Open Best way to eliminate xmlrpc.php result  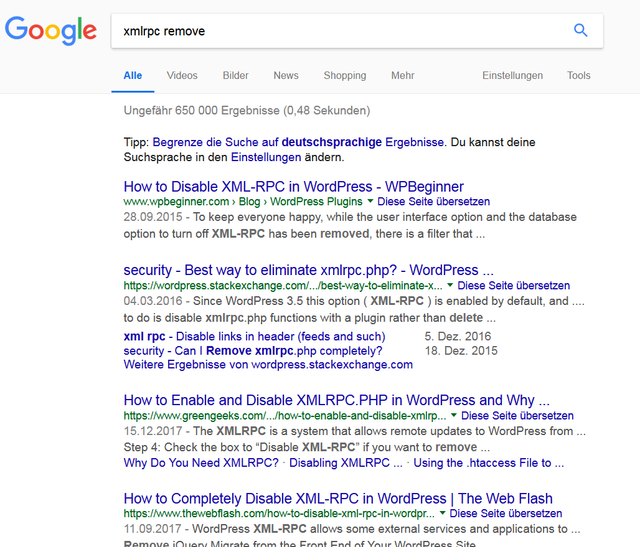(309, 270)
